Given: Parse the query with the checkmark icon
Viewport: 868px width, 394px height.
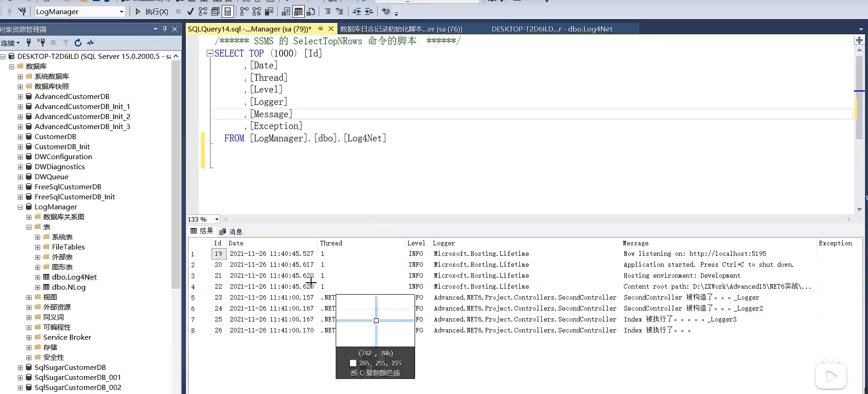Looking at the screenshot, I should (x=190, y=11).
